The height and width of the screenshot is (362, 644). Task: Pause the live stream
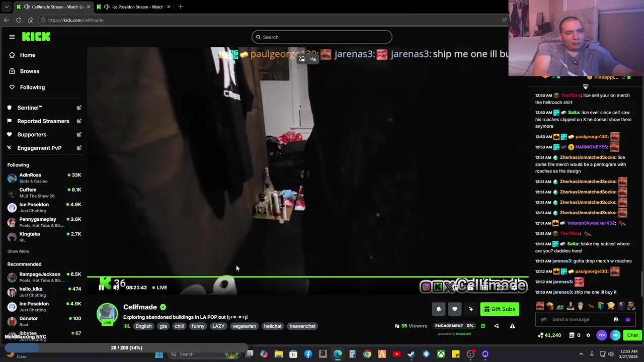coord(101,288)
